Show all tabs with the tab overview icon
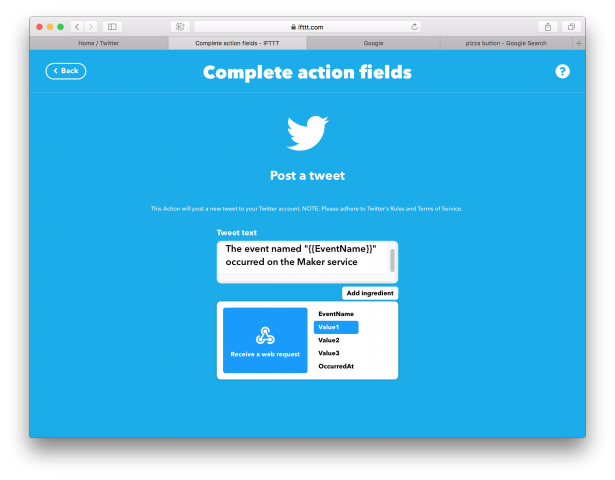This screenshot has height=480, width=615. pos(571,27)
